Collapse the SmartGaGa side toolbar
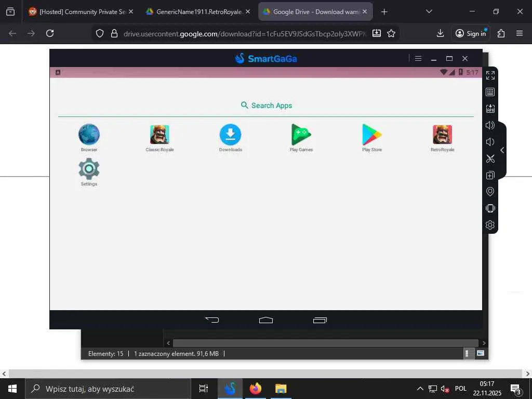 (502, 150)
